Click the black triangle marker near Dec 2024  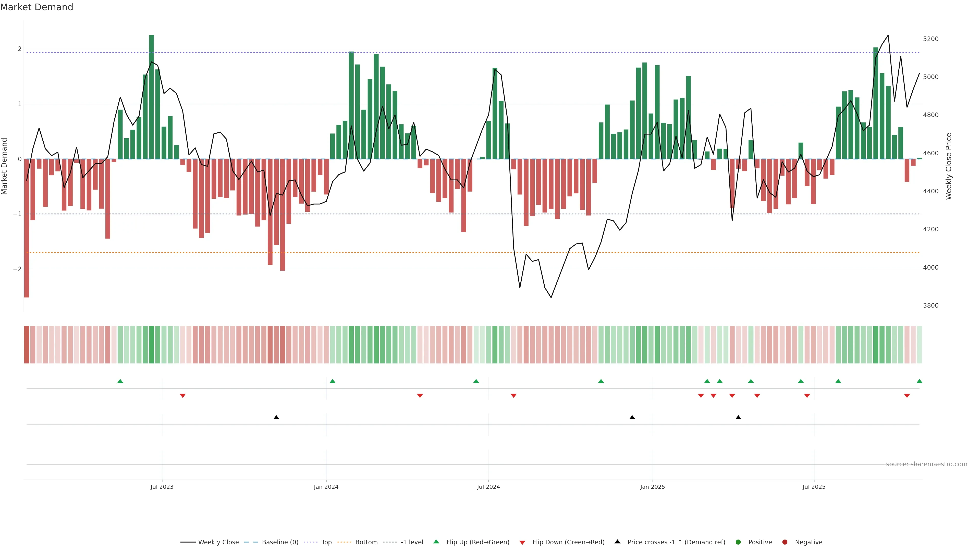click(x=632, y=418)
